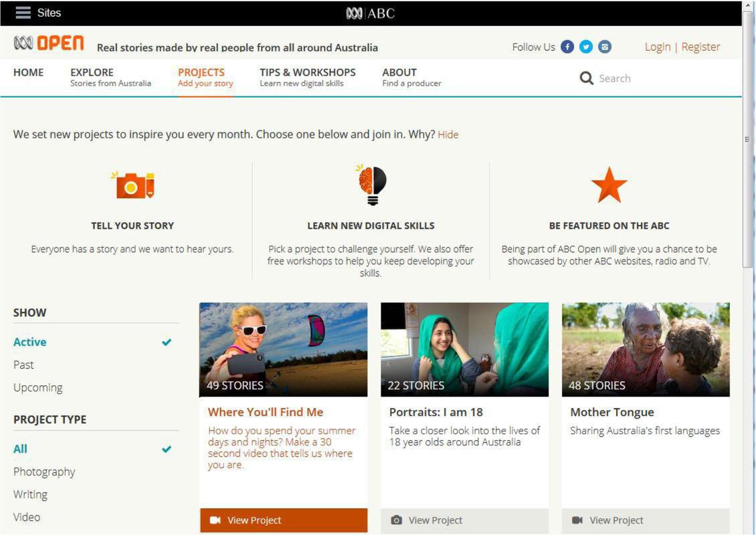Filter project type by Photography
Viewport: 756px width, 535px height.
point(44,471)
